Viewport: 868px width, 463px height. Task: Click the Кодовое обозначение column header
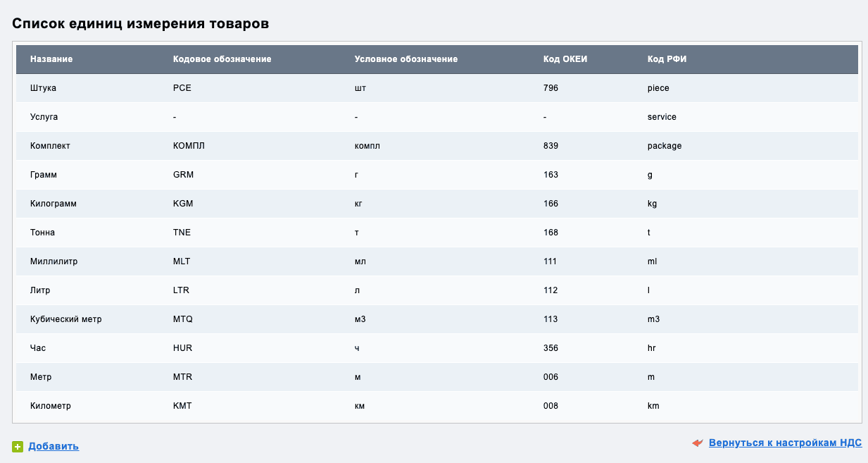coord(222,59)
